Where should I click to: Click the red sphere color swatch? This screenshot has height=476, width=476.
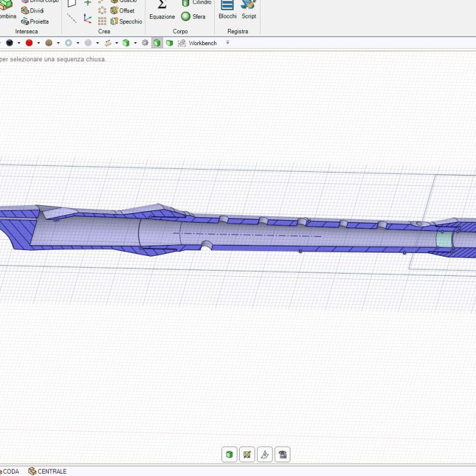29,43
